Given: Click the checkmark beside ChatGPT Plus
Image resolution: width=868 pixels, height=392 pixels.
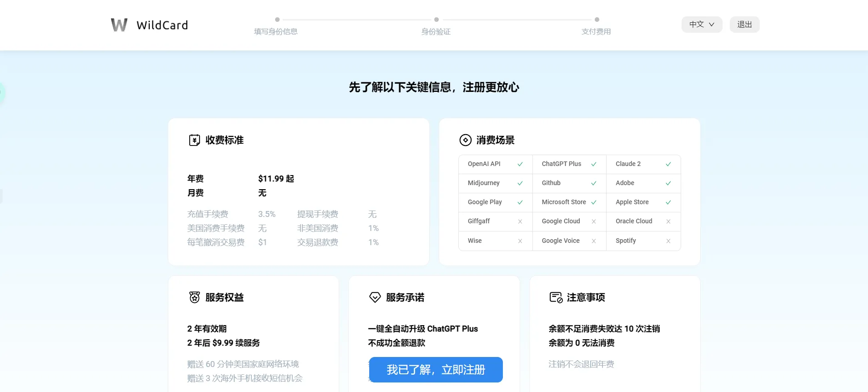Looking at the screenshot, I should click(x=593, y=164).
